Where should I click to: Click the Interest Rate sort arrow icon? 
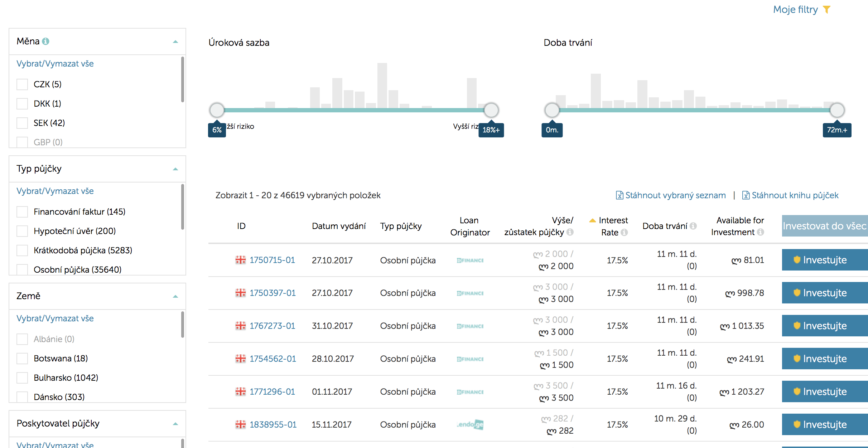pyautogui.click(x=593, y=220)
